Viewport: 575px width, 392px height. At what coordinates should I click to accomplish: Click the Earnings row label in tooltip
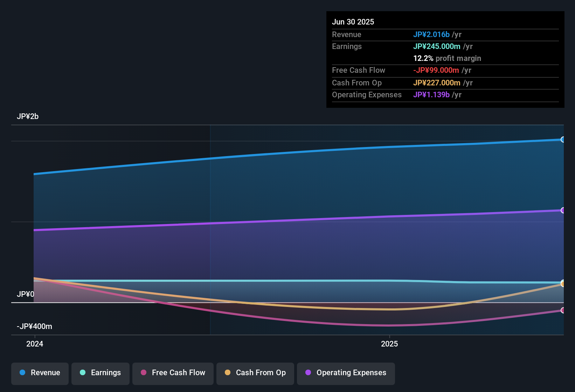tap(347, 47)
